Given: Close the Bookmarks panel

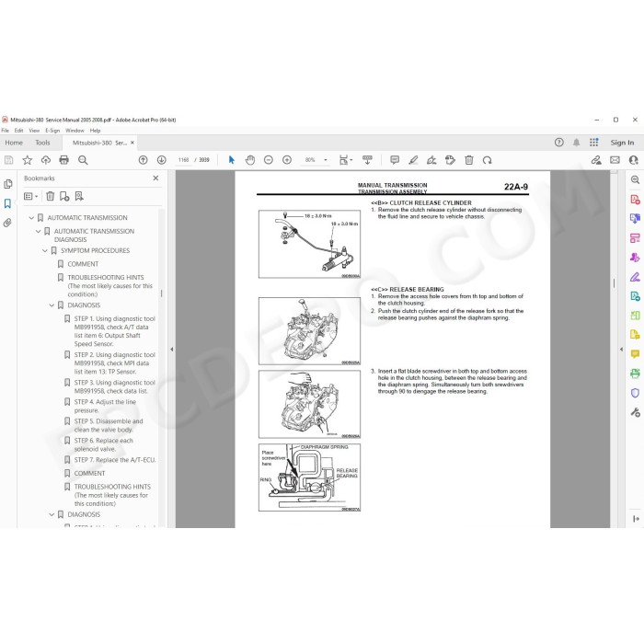Looking at the screenshot, I should tap(155, 178).
